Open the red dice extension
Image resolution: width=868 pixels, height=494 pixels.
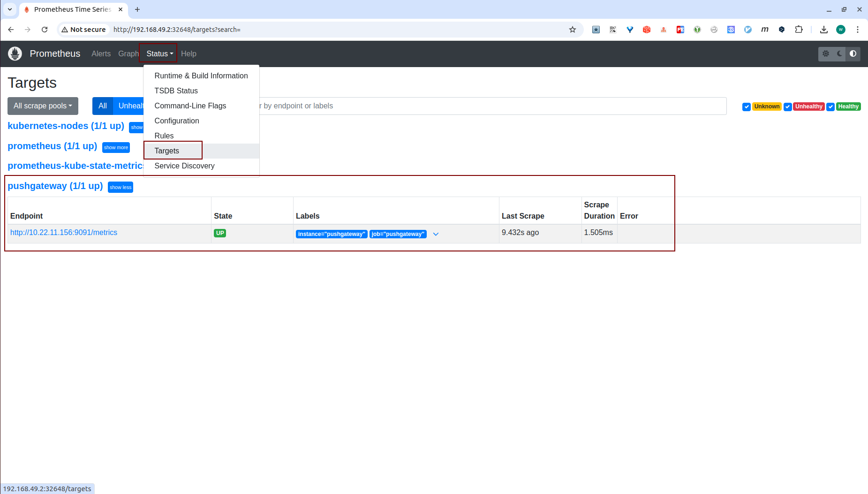click(647, 30)
